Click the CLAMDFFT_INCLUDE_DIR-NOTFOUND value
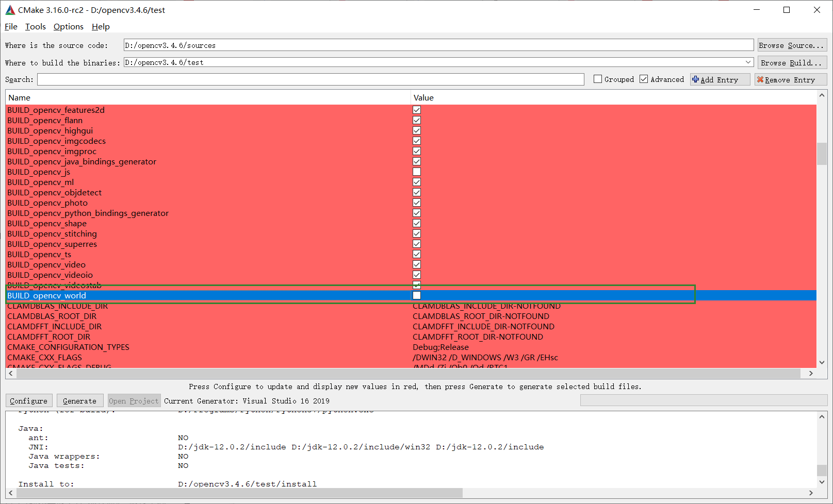 (483, 326)
